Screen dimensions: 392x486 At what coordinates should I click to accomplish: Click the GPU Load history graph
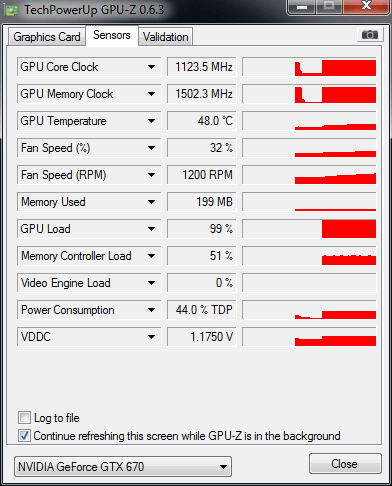(309, 229)
